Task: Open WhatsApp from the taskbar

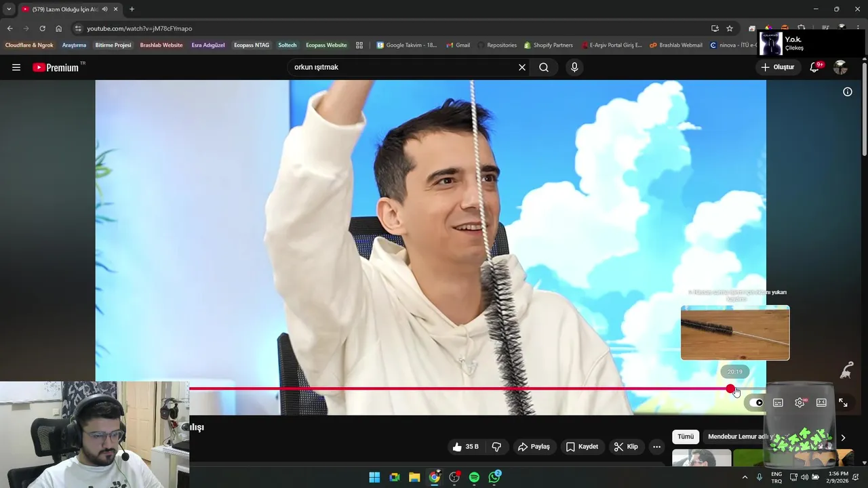Action: [x=494, y=477]
